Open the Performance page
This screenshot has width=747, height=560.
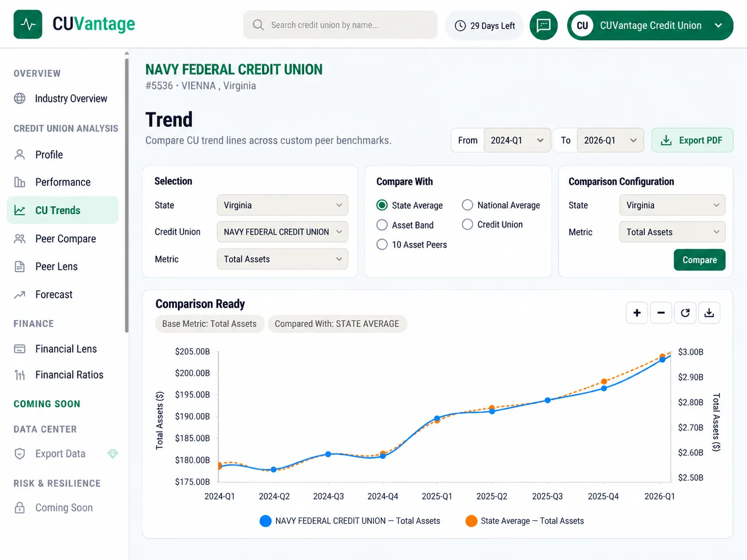pyautogui.click(x=63, y=182)
